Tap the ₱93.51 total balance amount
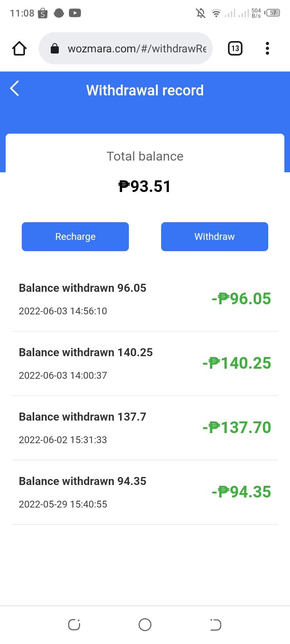 tap(145, 186)
